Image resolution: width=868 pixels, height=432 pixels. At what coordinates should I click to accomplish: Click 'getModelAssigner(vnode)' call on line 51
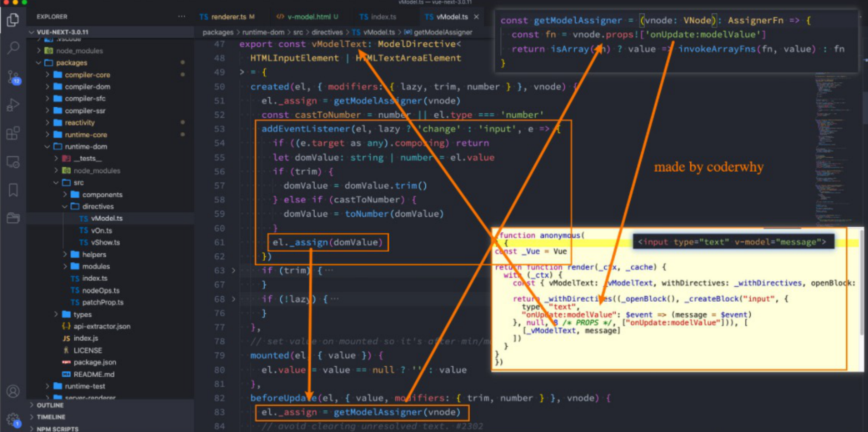397,101
